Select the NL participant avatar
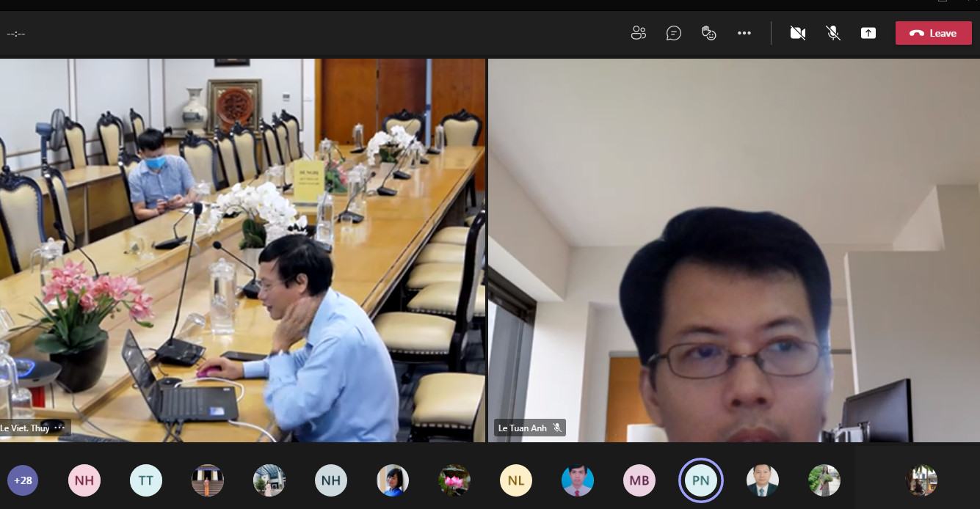Viewport: 980px width, 509px height. tap(516, 481)
